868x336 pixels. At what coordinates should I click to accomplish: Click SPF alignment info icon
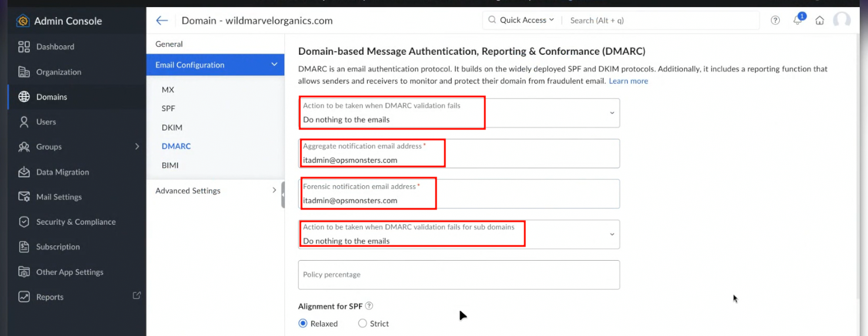(369, 306)
